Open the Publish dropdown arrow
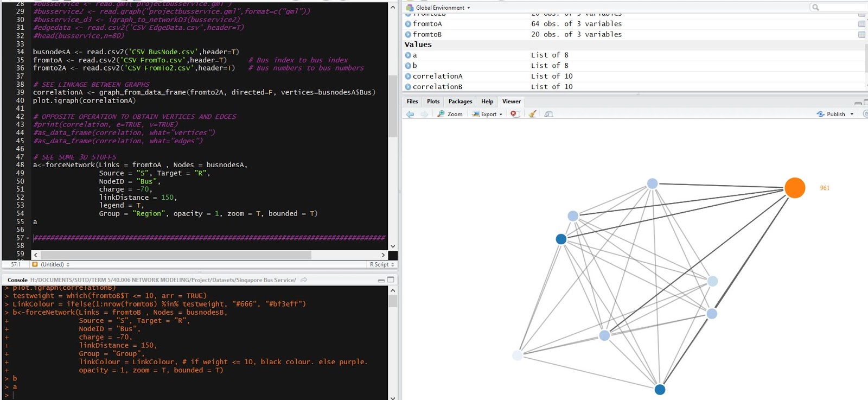The image size is (868, 400). (x=852, y=114)
